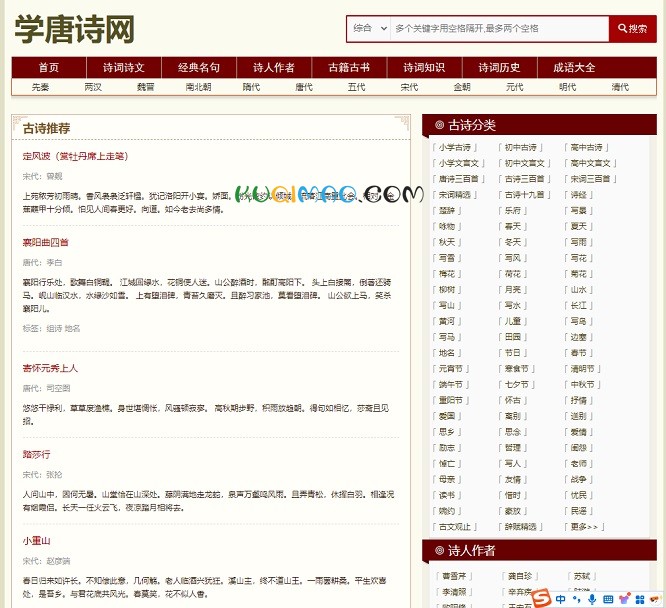Open the 初中古诗 category

click(x=520, y=147)
